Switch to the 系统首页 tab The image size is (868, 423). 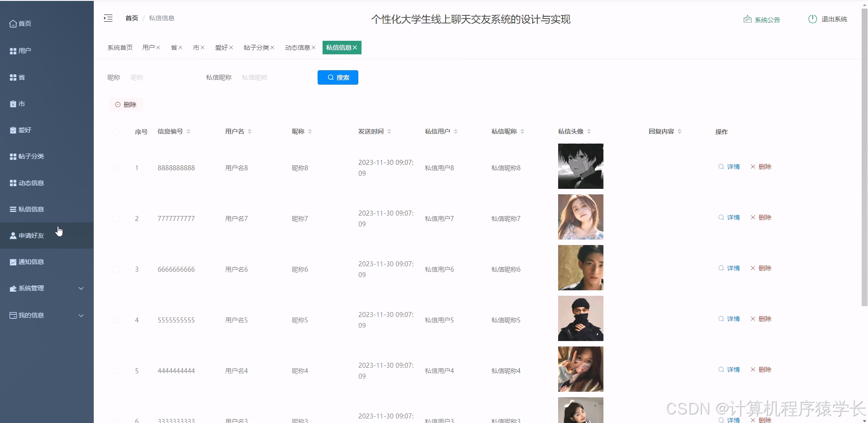120,48
